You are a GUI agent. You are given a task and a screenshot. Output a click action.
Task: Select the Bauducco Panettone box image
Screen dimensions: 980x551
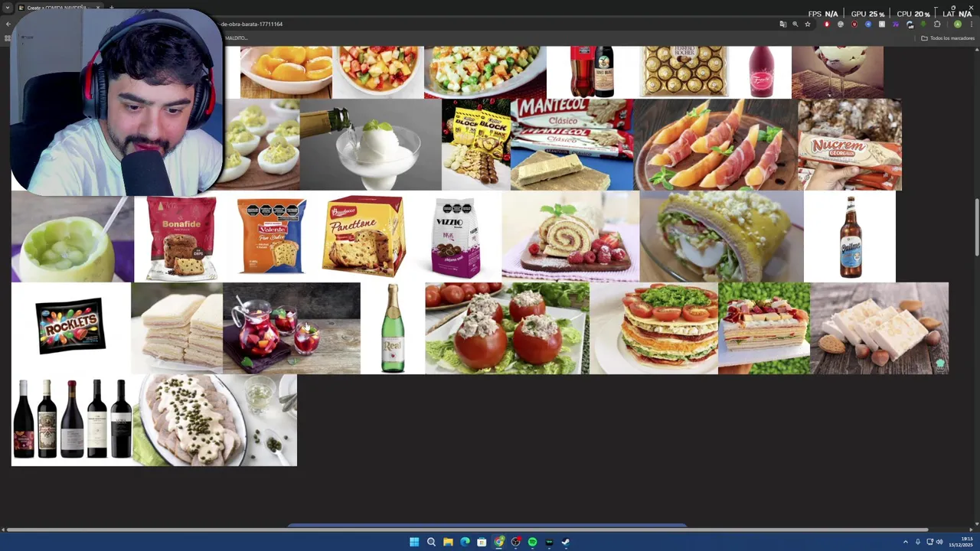(x=364, y=236)
